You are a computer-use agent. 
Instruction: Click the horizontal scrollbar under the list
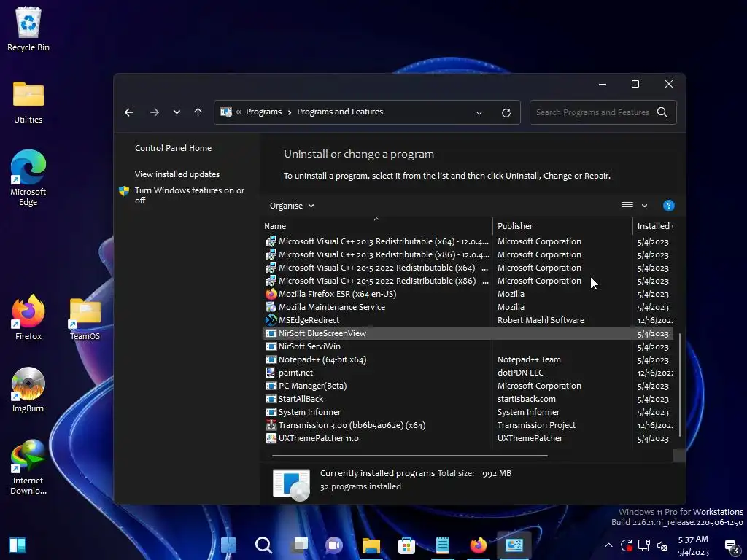click(x=410, y=456)
